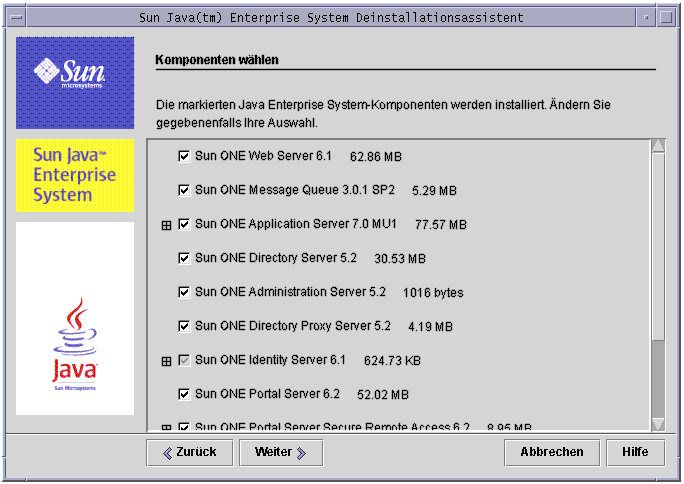Image resolution: width=684 pixels, height=484 pixels.
Task: Expand the Sun ONE Identity Server tree node
Action: point(166,361)
